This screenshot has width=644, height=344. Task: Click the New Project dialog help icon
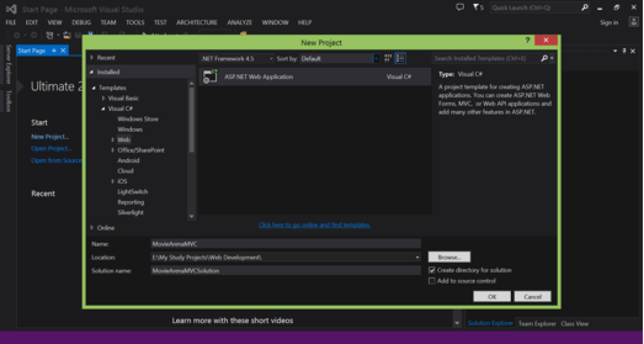click(528, 40)
